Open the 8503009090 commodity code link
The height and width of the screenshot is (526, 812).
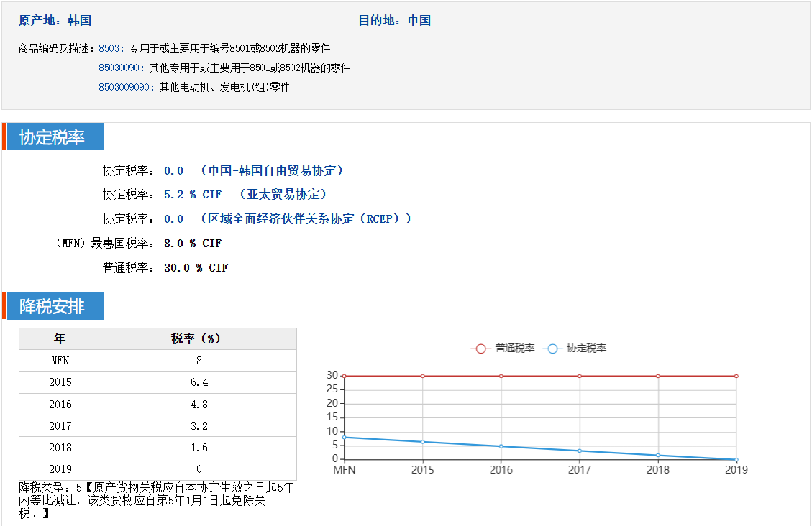point(127,87)
